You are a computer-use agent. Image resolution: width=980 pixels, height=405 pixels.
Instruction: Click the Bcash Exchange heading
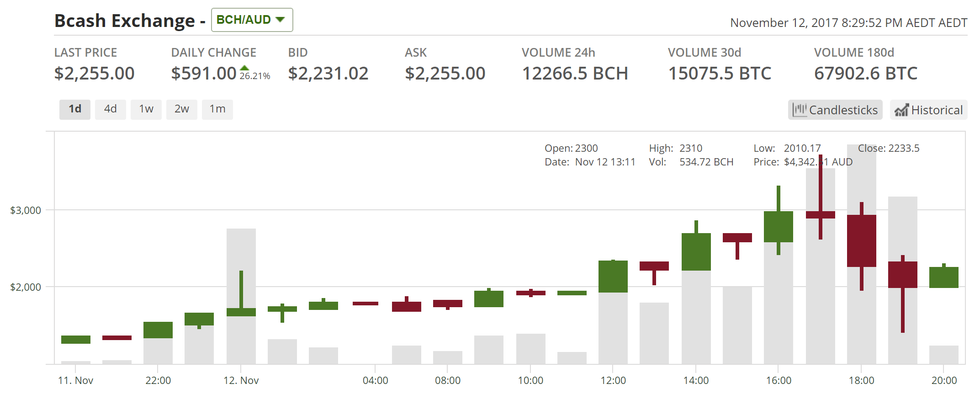tap(124, 21)
